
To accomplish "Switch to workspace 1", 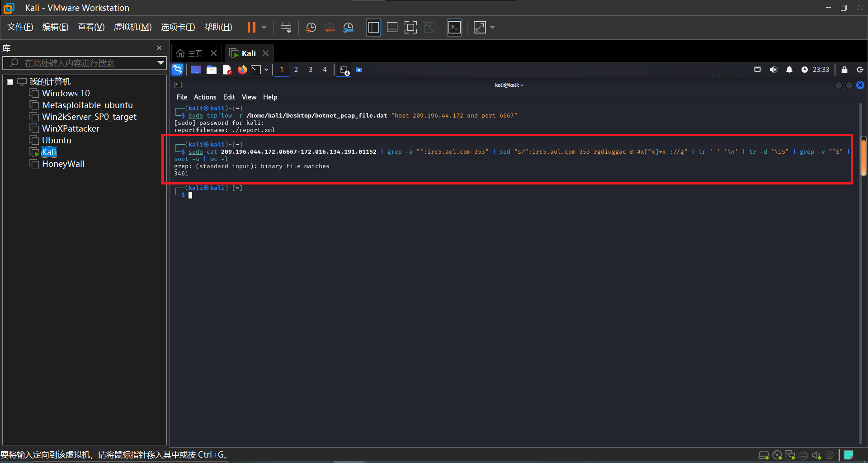I will (282, 70).
